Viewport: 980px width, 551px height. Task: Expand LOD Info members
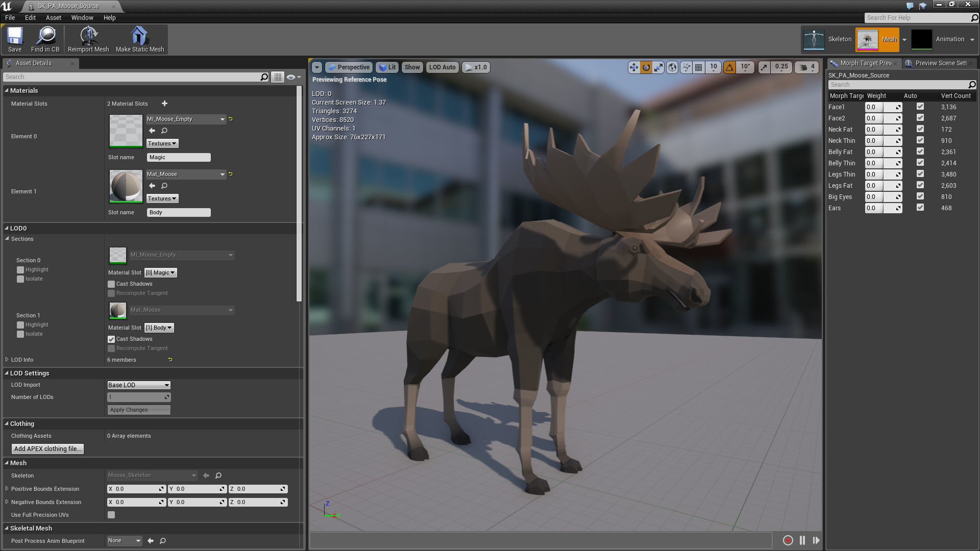[7, 360]
